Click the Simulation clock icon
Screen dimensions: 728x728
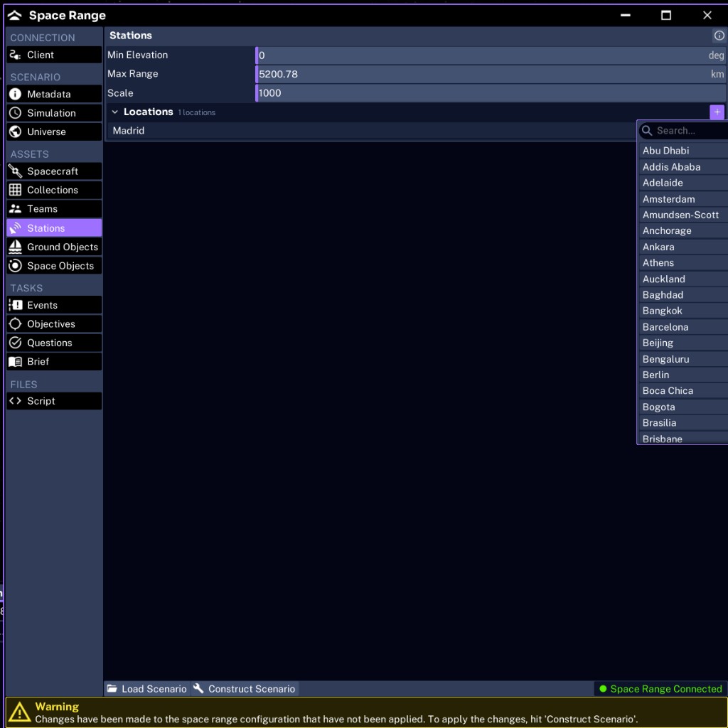[16, 113]
